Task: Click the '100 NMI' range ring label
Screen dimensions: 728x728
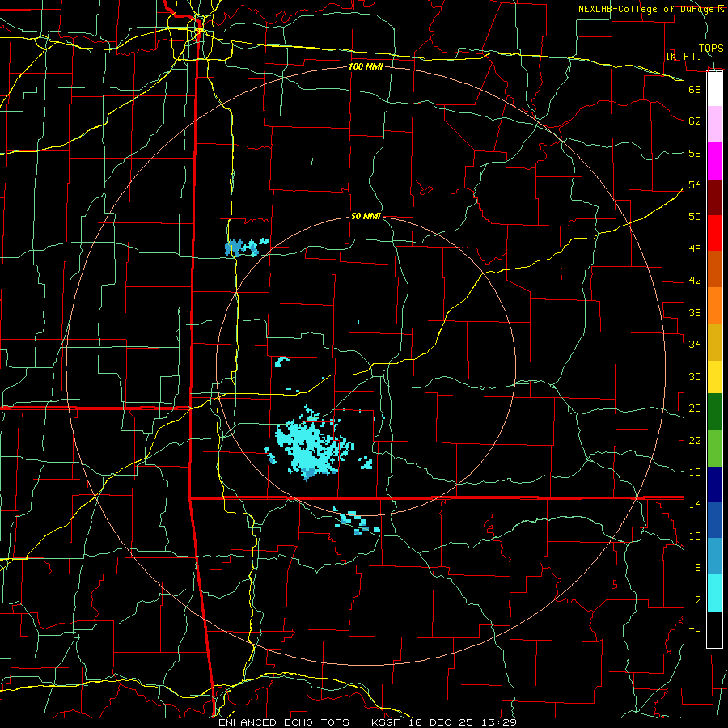Action: [366, 66]
